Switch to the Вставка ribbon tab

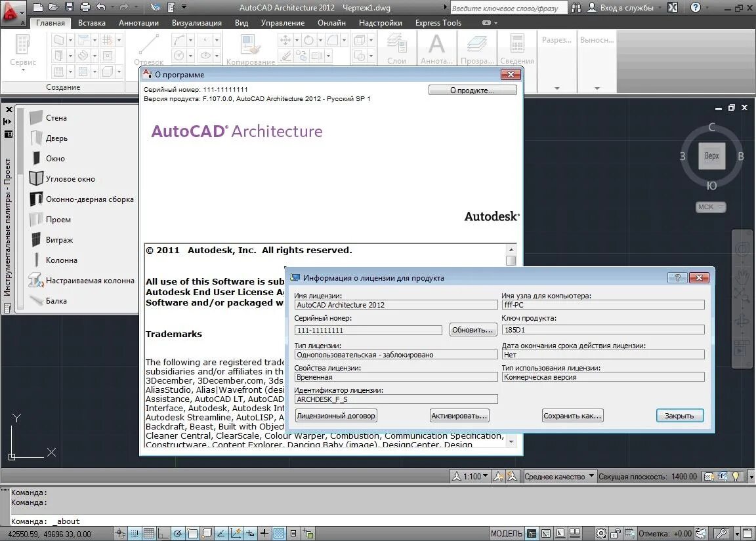tap(92, 23)
